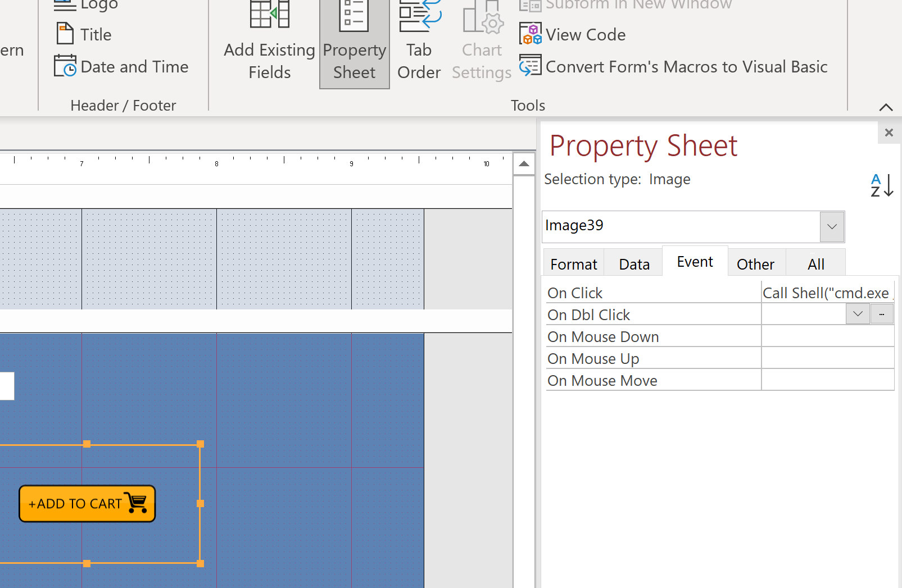Click the View Code icon
This screenshot has width=902, height=588.
(531, 34)
